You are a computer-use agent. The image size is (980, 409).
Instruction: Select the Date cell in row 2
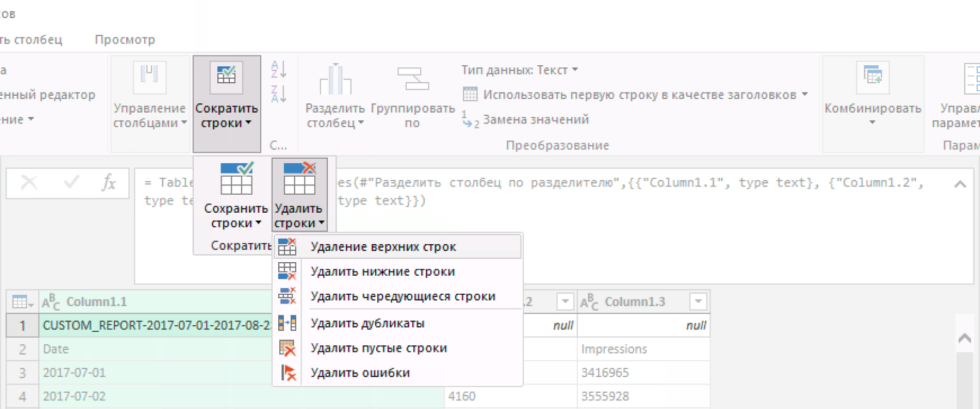(x=157, y=349)
